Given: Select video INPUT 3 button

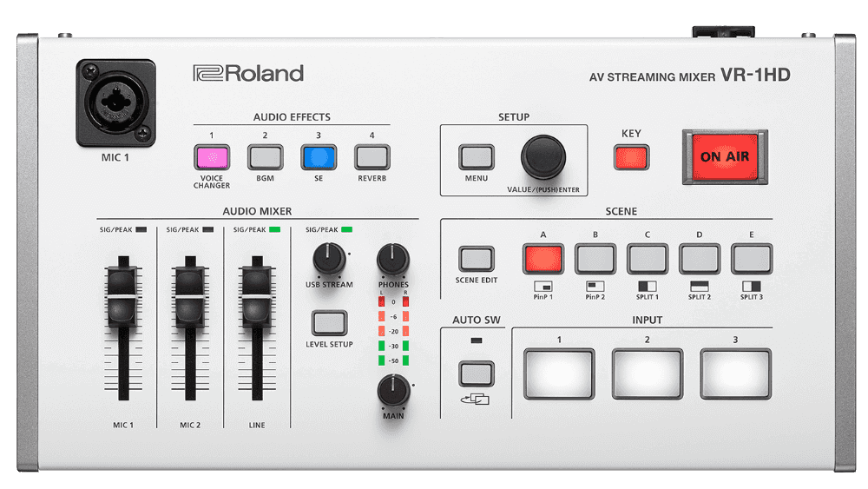Looking at the screenshot, I should (x=736, y=373).
